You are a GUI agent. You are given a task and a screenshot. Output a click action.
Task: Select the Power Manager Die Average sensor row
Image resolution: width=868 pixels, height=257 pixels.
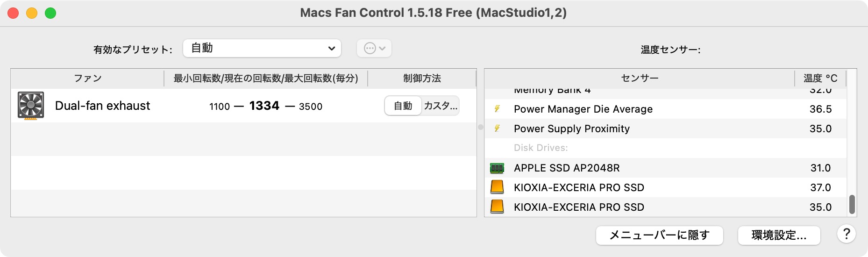(x=654, y=109)
